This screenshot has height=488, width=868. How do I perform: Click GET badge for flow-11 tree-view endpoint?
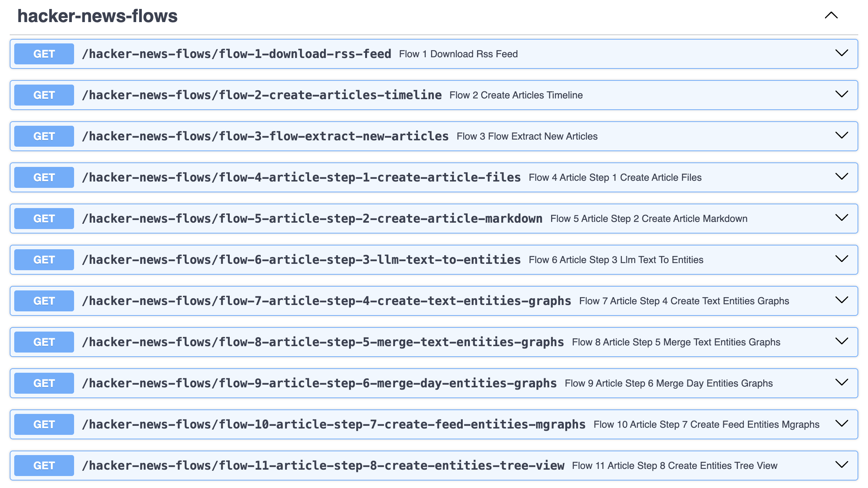tap(44, 466)
